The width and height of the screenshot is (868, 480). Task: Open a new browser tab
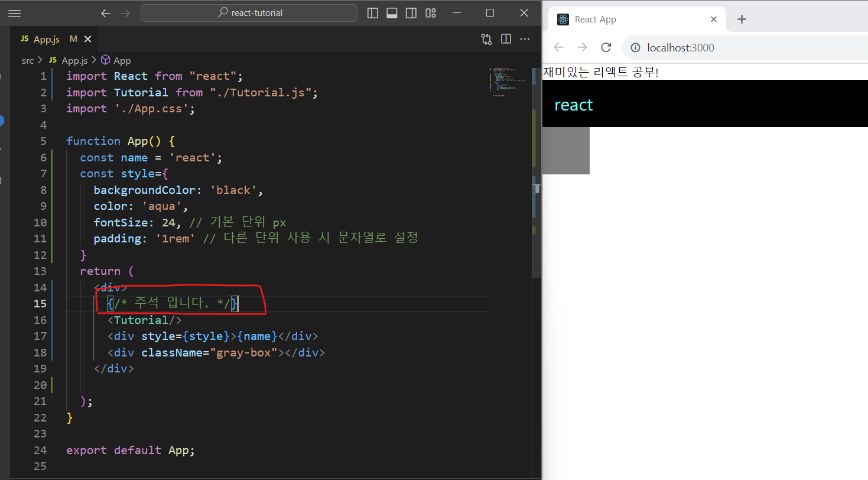pos(742,20)
